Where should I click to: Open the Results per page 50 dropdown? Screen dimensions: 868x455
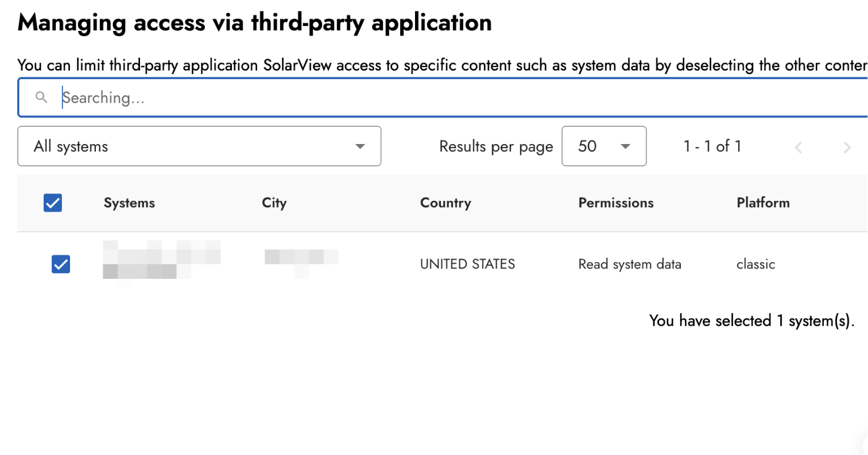pyautogui.click(x=604, y=146)
